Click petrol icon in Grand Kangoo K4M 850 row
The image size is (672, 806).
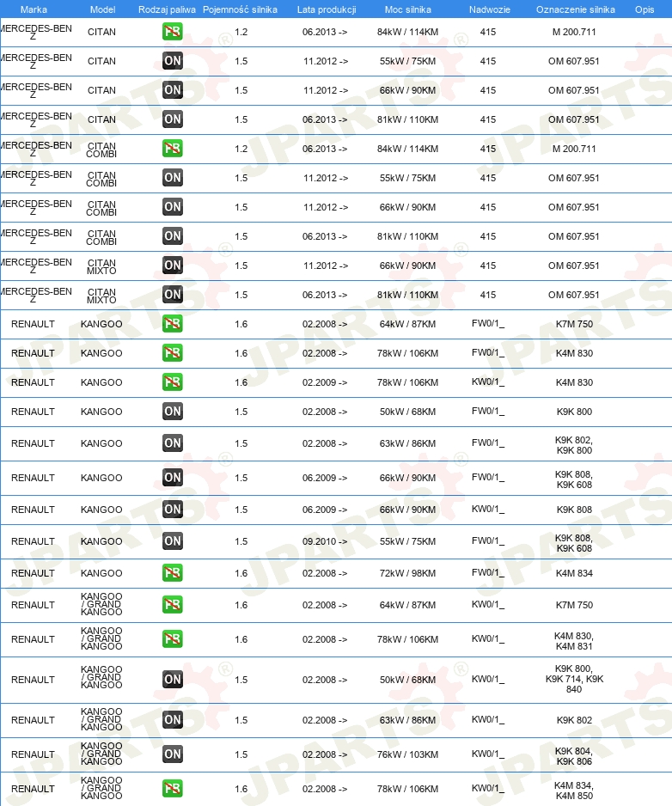172,790
